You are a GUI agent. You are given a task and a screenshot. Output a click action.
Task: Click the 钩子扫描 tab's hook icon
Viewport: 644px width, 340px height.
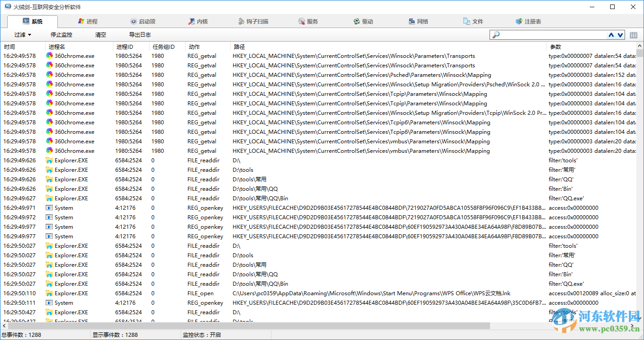pos(242,21)
